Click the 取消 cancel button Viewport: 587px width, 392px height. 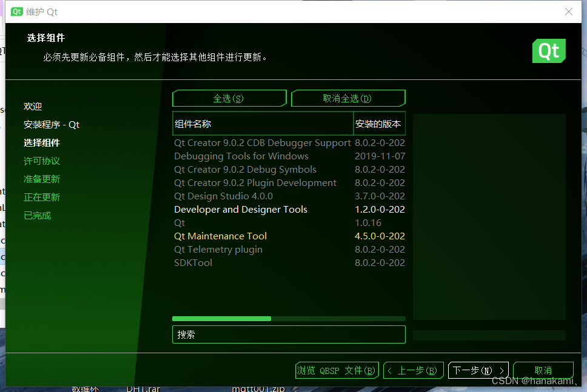point(543,370)
